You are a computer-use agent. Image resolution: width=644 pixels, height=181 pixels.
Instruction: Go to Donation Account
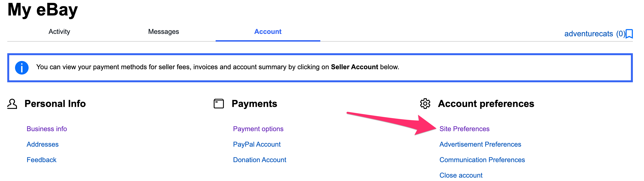(259, 160)
